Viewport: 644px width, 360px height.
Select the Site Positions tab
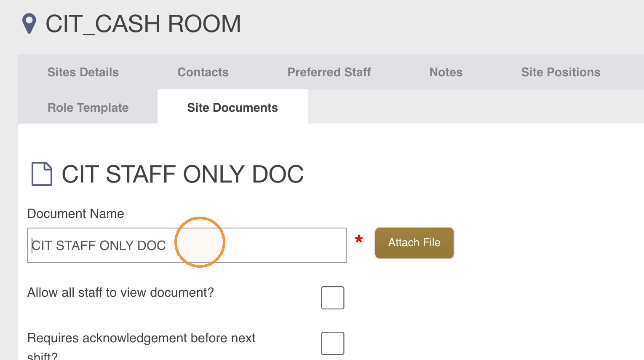click(561, 72)
